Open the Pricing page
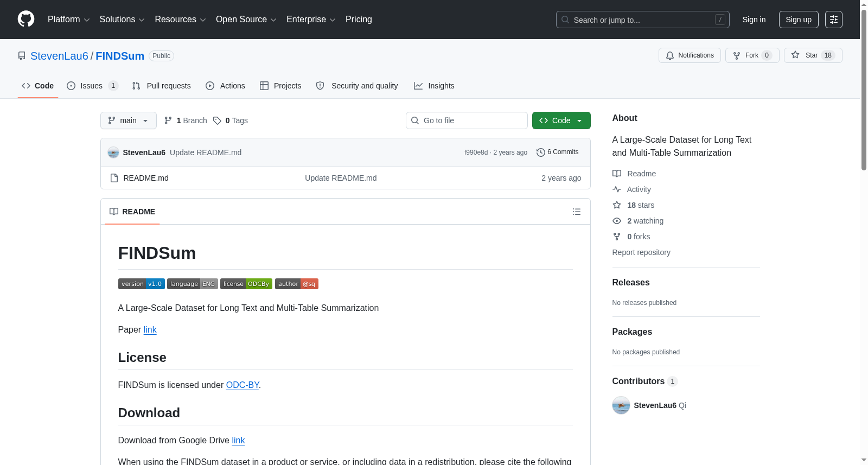The height and width of the screenshot is (465, 868). click(359, 20)
